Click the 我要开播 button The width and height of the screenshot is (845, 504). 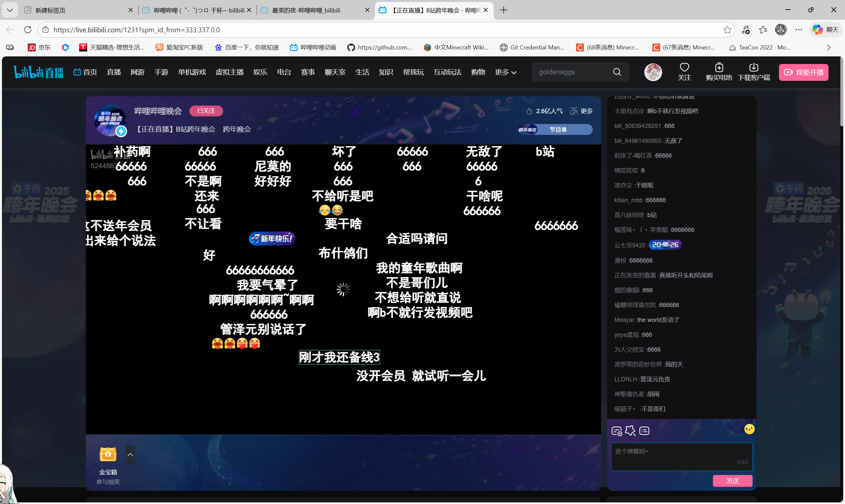pyautogui.click(x=803, y=72)
